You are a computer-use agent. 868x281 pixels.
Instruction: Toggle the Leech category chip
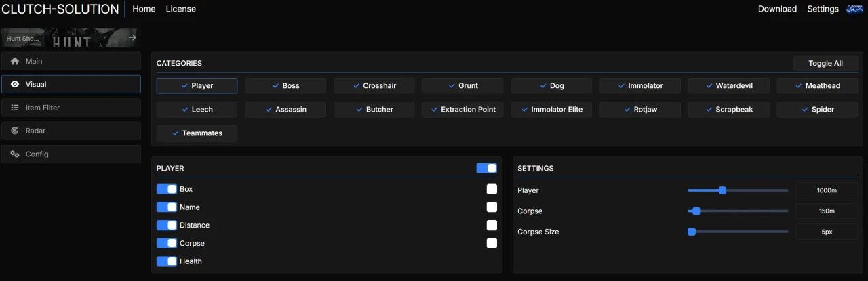pos(197,109)
